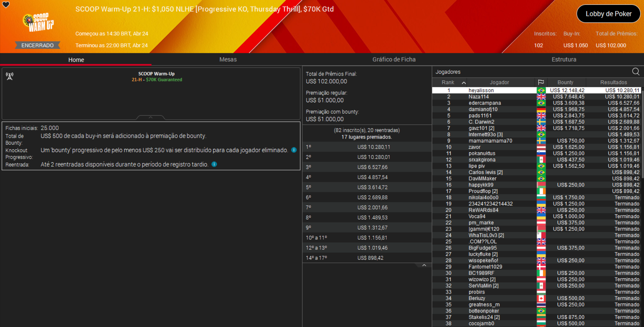This screenshot has width=644, height=327.
Task: Sort players by Jogador column header
Action: [499, 82]
